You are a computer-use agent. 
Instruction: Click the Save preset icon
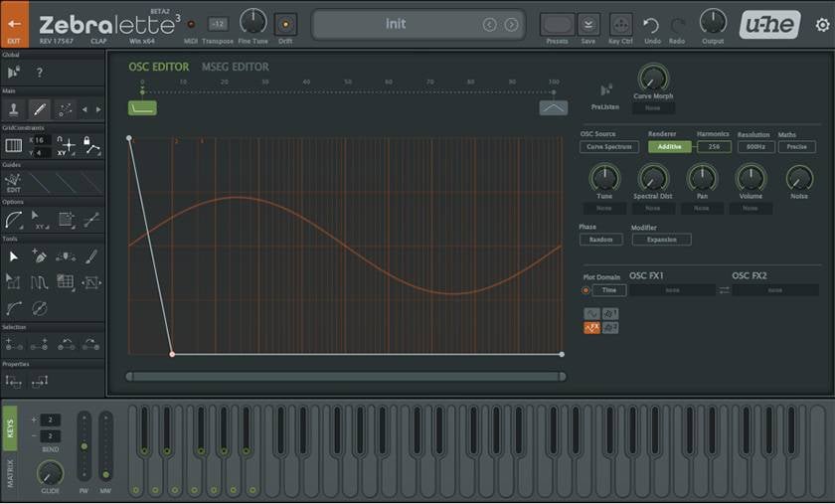click(588, 25)
